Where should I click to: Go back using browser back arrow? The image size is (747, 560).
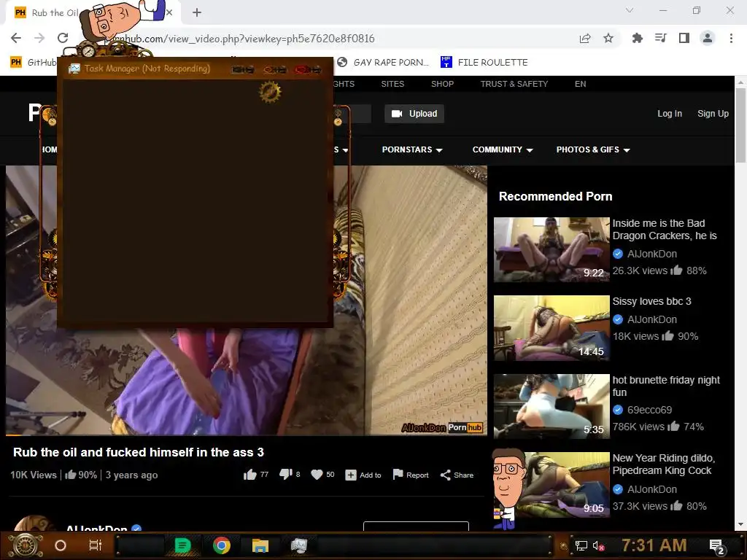click(16, 38)
